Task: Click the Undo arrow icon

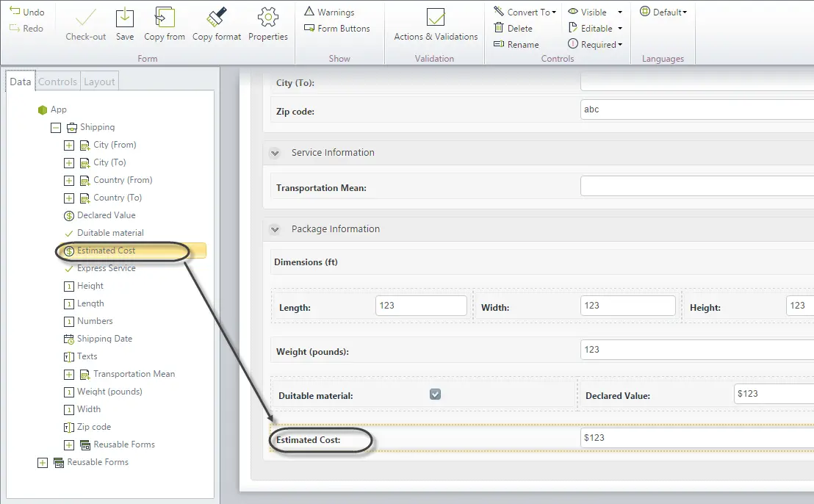Action: pyautogui.click(x=15, y=12)
